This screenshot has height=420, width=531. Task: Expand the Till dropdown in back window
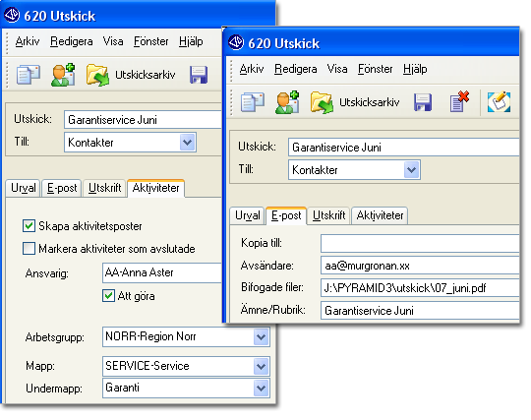[x=188, y=143]
